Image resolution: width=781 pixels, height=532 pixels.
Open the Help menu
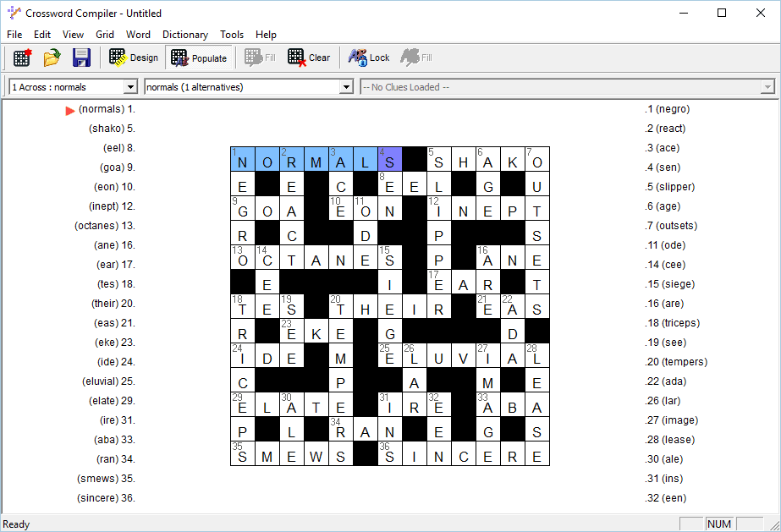(x=266, y=35)
